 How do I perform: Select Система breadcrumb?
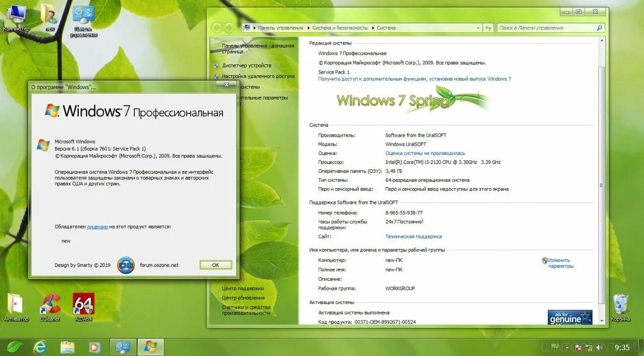(x=386, y=28)
